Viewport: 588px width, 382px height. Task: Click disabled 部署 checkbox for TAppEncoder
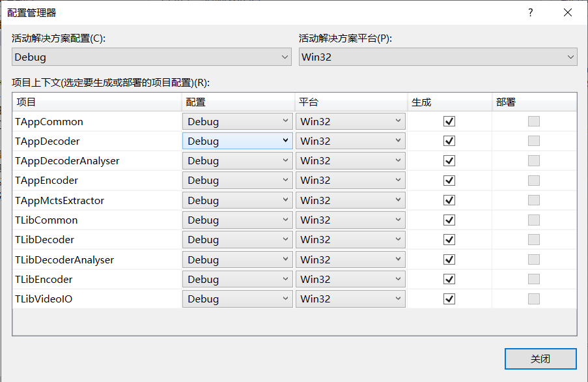pos(533,181)
